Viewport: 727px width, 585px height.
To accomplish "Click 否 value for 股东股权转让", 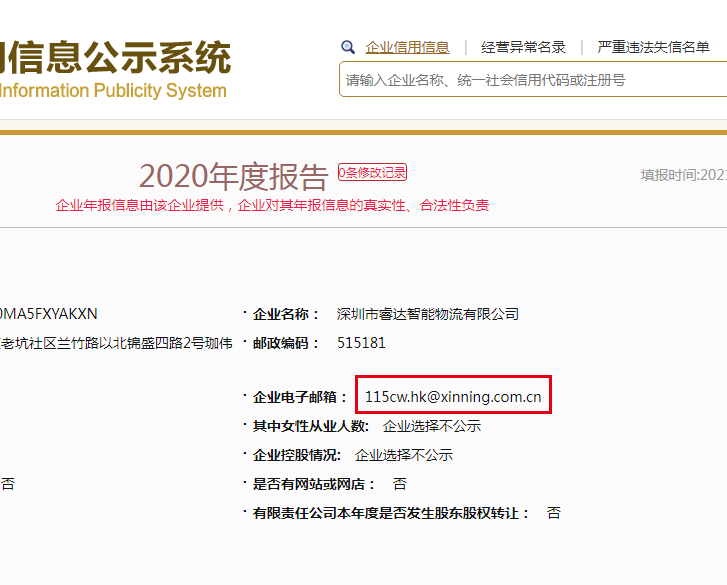I will pyautogui.click(x=554, y=513).
